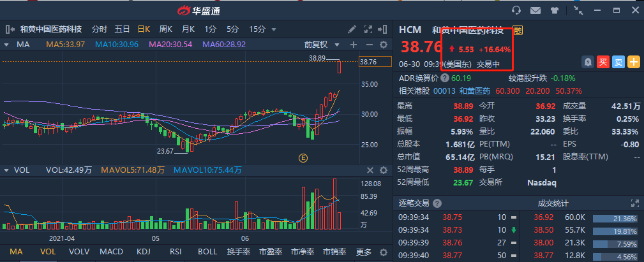Screen dimensions: 644x262
Task: Enable the MACD indicator
Action: click(111, 252)
